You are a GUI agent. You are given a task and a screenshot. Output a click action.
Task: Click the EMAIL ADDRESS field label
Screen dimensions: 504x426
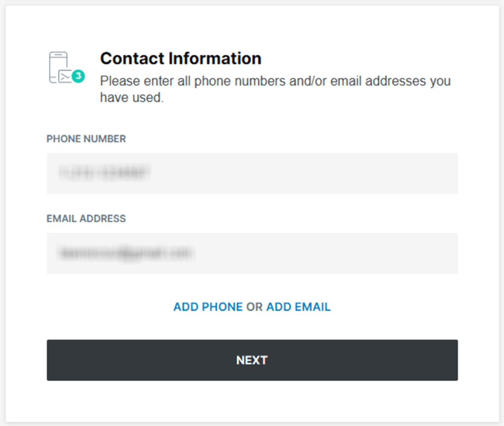(86, 219)
